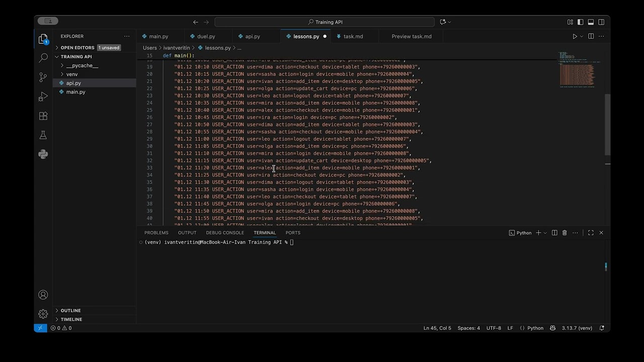Viewport: 644px width, 362px height.
Task: Open editor More Actions ellipsis
Action: (601, 36)
